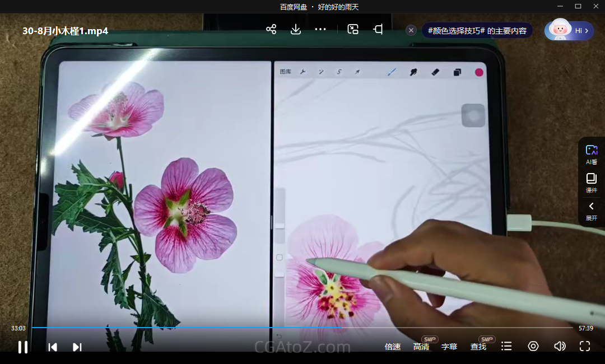This screenshot has width=605, height=364.
Task: Open the 倍速 playback speed menu
Action: point(393,347)
